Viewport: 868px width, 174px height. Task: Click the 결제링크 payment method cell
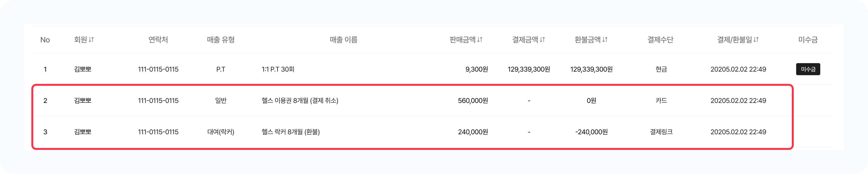tap(661, 132)
